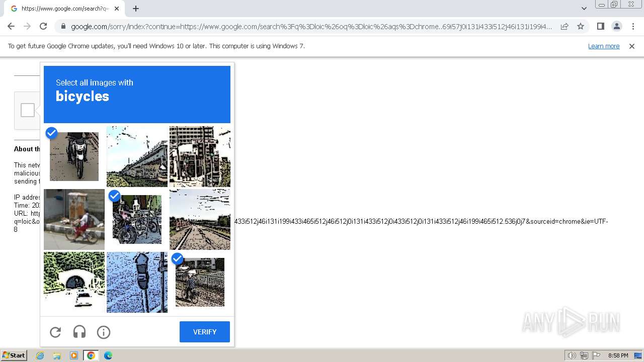Open the Chrome profile avatar menu
644x362 pixels.
[617, 26]
